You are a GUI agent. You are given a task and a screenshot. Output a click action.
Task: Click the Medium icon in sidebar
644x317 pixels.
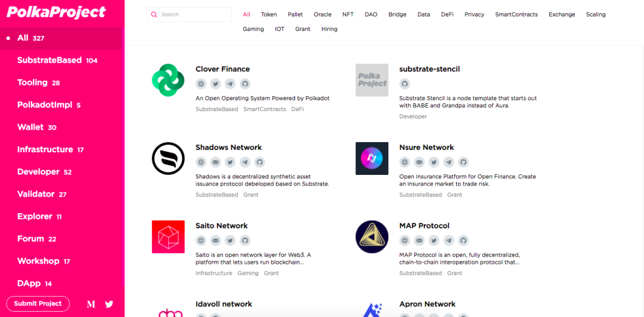click(91, 304)
